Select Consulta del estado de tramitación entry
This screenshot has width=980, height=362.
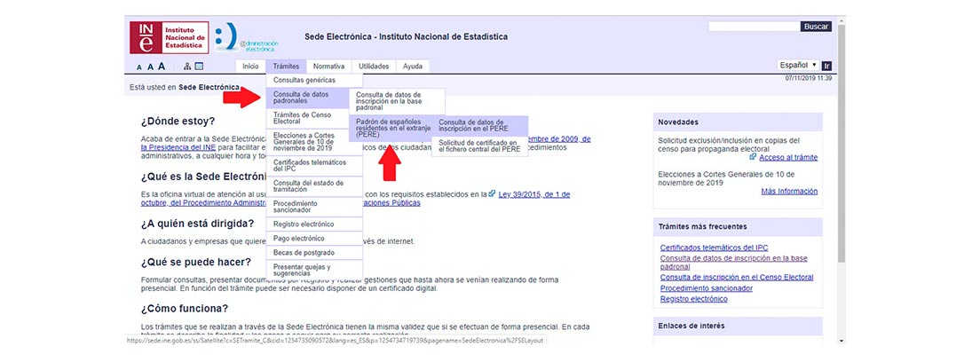314,186
